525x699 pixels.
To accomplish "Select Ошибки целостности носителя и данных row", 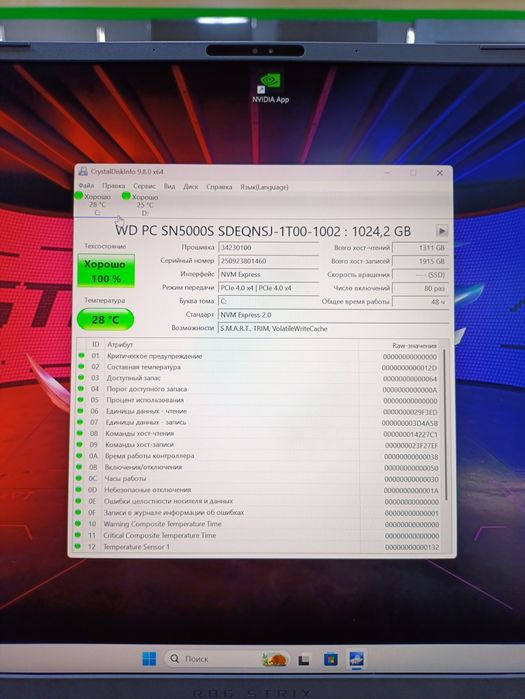I will [168, 501].
